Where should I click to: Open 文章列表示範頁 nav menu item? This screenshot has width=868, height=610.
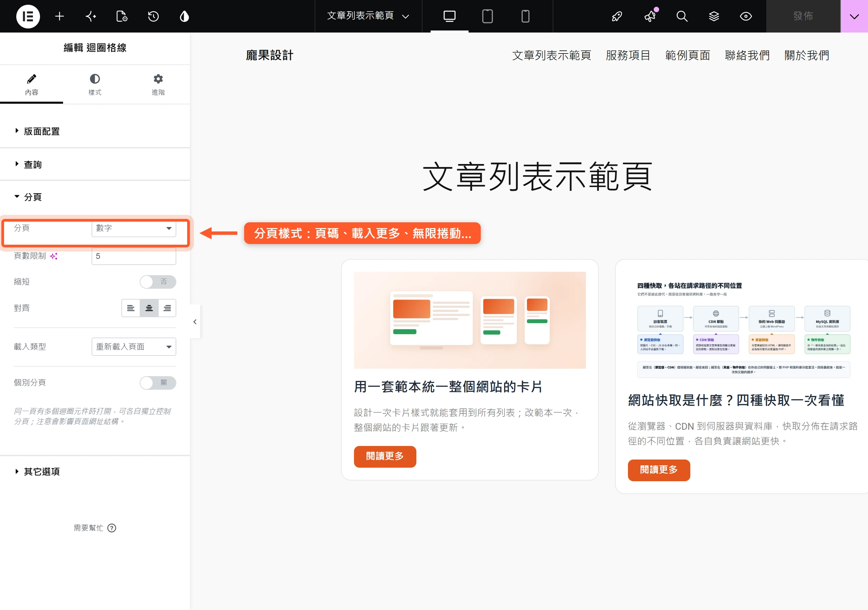552,56
